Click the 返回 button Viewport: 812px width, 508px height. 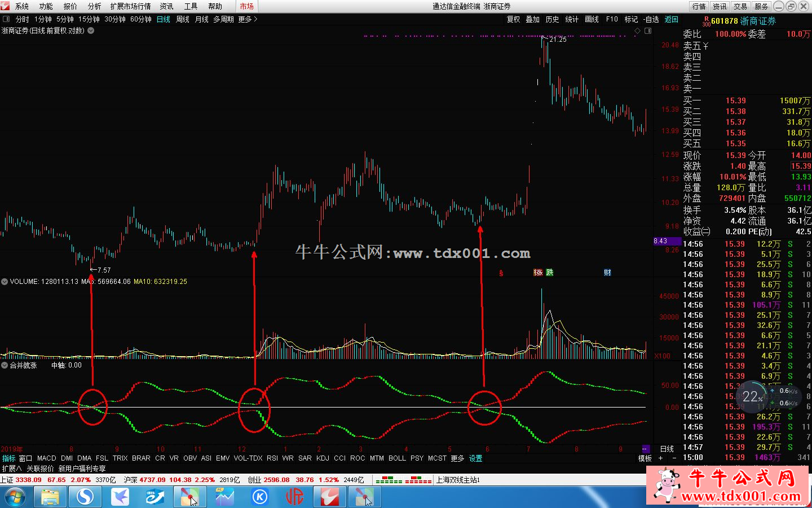(672, 19)
